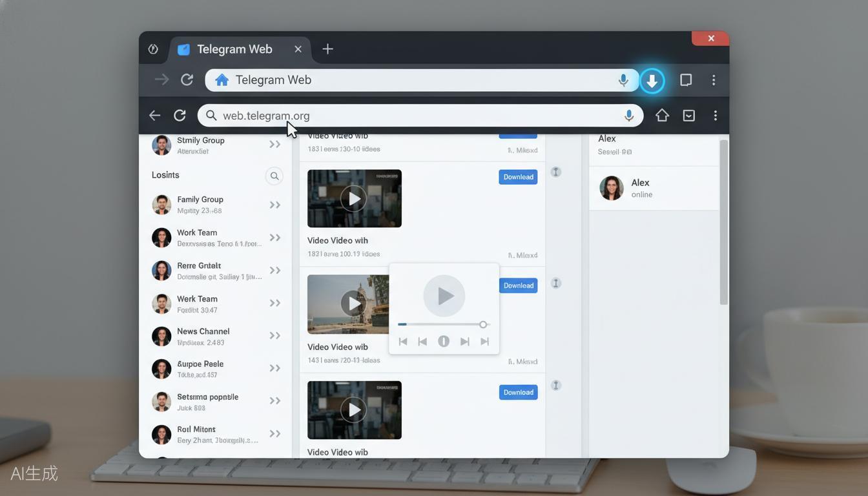The image size is (868, 496).
Task: Expand the Family Group chevrons
Action: (275, 205)
